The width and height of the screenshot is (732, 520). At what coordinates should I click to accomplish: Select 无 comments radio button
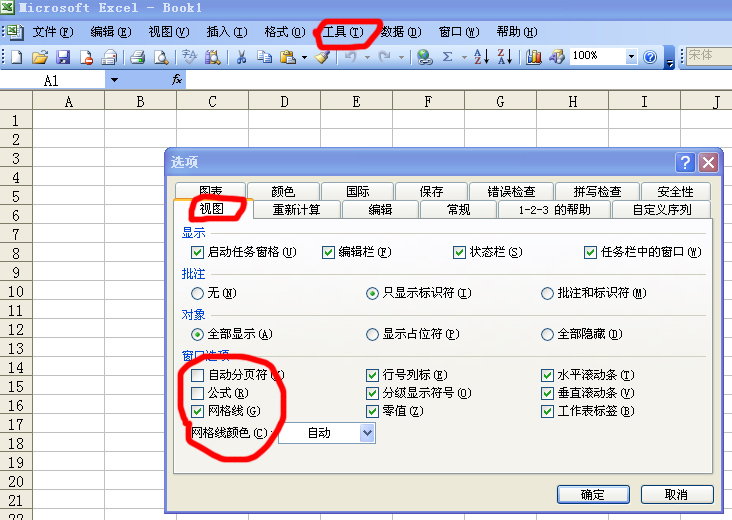[x=197, y=293]
